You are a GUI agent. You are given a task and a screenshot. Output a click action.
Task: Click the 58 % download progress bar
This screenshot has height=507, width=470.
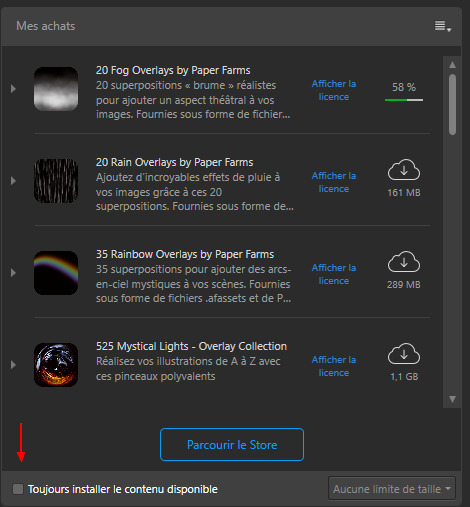404,100
